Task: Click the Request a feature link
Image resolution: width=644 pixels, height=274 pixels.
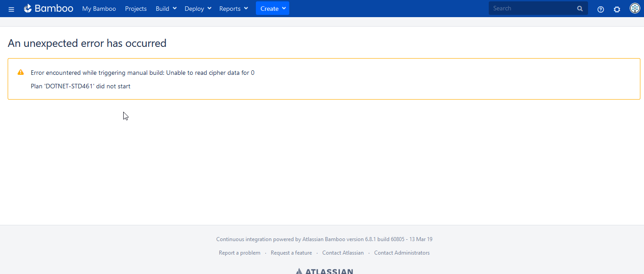Action: tap(291, 253)
